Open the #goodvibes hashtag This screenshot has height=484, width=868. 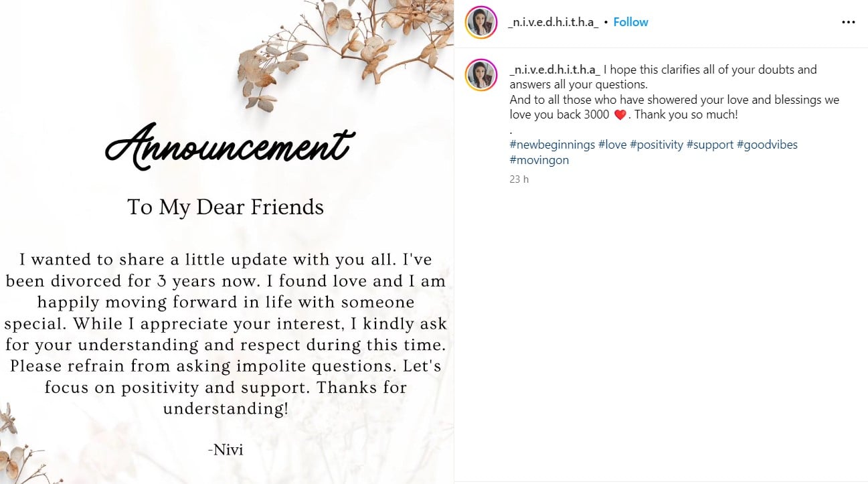767,145
